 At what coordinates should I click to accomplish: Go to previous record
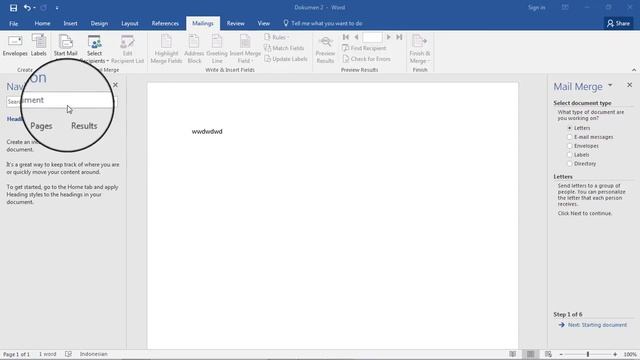coord(356,37)
